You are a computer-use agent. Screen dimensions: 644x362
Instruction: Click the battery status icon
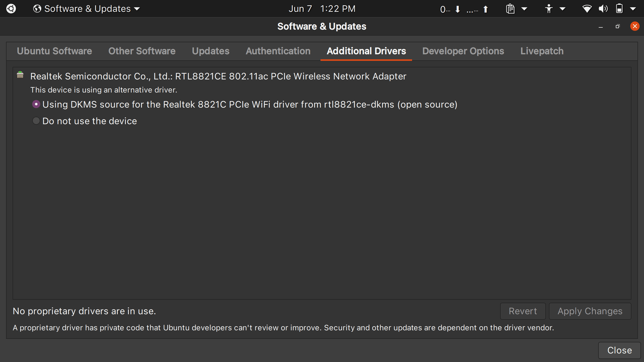click(619, 9)
